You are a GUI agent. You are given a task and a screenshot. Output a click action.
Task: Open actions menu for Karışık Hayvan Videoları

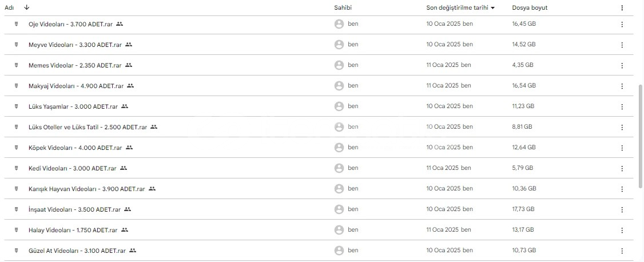coord(622,189)
